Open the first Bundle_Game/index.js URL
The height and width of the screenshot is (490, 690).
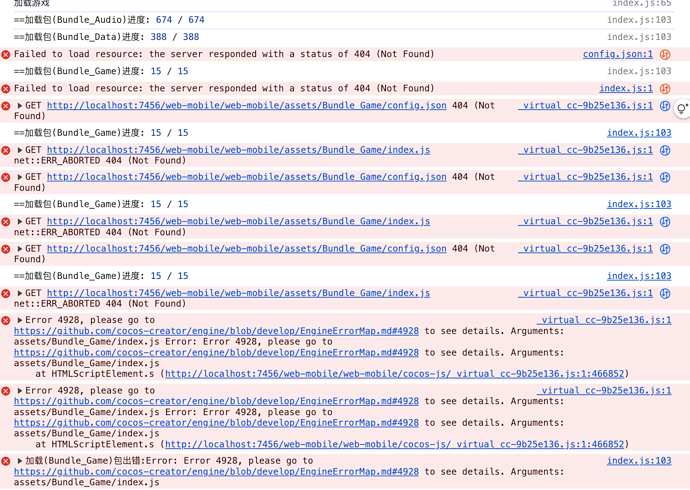[x=239, y=150]
